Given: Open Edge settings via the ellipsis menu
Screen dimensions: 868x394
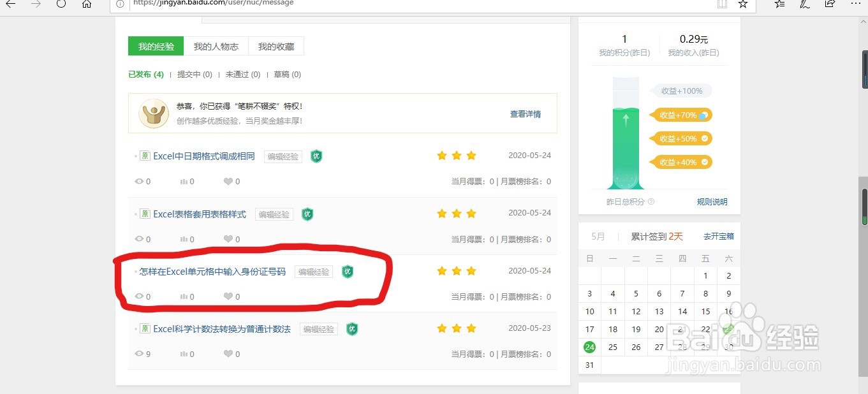Looking at the screenshot, I should (855, 4).
